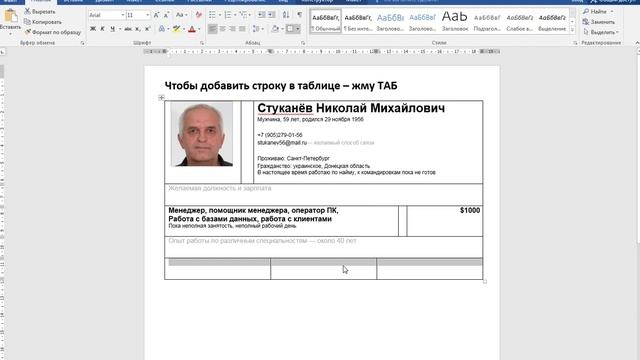
Task: Apply the Подзаголовок (Subtitle) style
Action: pyautogui.click(x=487, y=22)
